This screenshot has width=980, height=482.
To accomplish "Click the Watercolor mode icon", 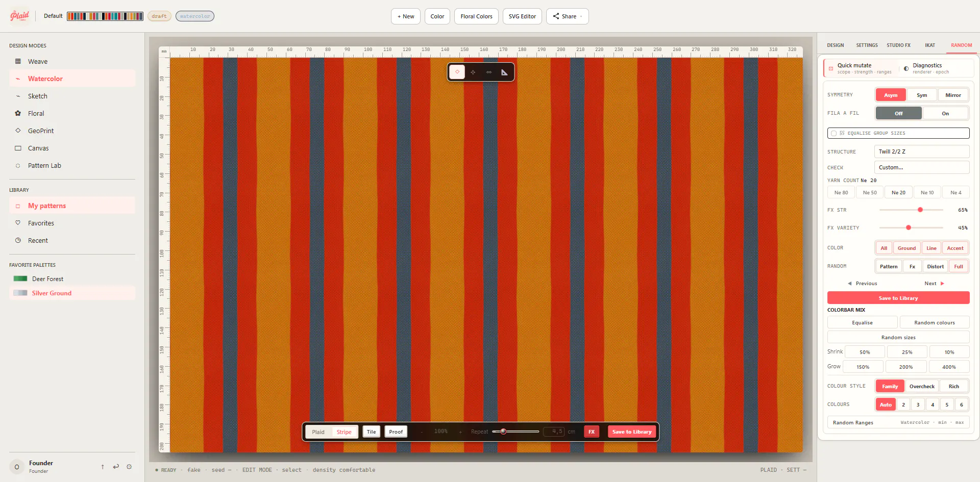I will pyautogui.click(x=18, y=79).
